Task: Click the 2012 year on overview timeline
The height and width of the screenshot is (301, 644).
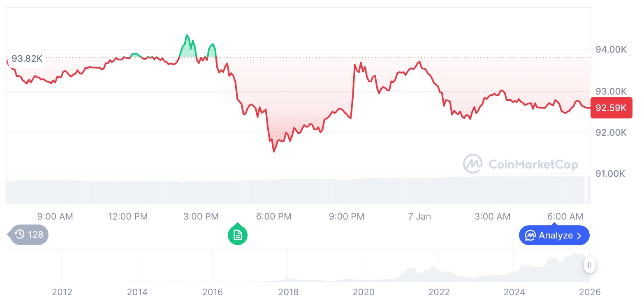Action: click(62, 292)
